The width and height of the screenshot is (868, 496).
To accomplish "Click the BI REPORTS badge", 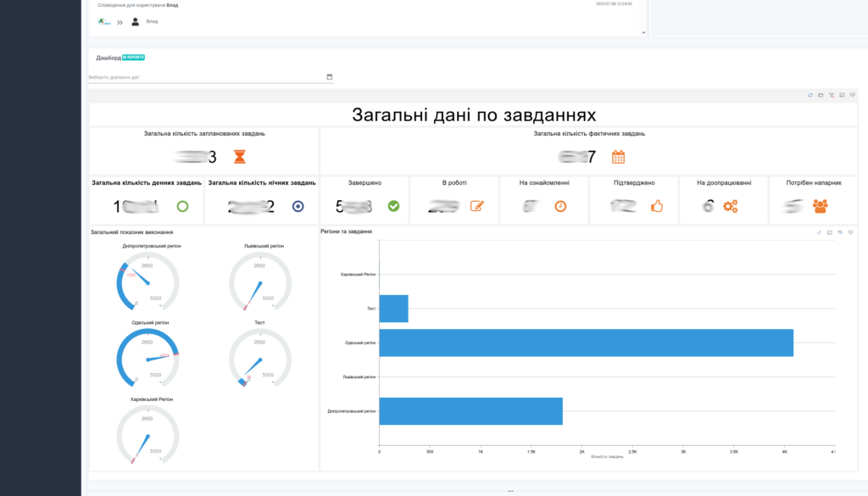I will 133,58.
